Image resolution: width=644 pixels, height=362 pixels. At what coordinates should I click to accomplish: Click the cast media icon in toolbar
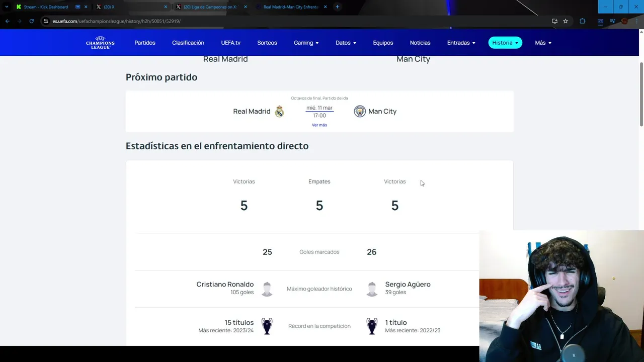[x=600, y=21]
